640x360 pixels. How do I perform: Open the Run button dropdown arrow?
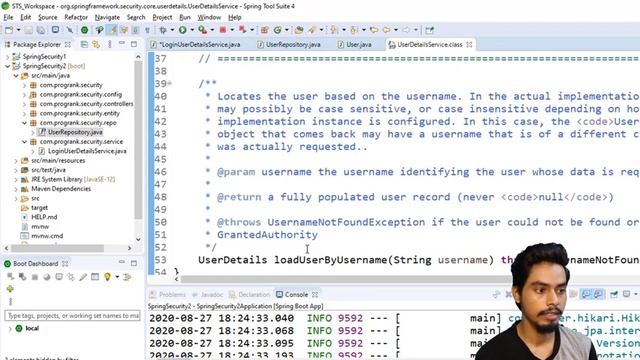pos(191,30)
